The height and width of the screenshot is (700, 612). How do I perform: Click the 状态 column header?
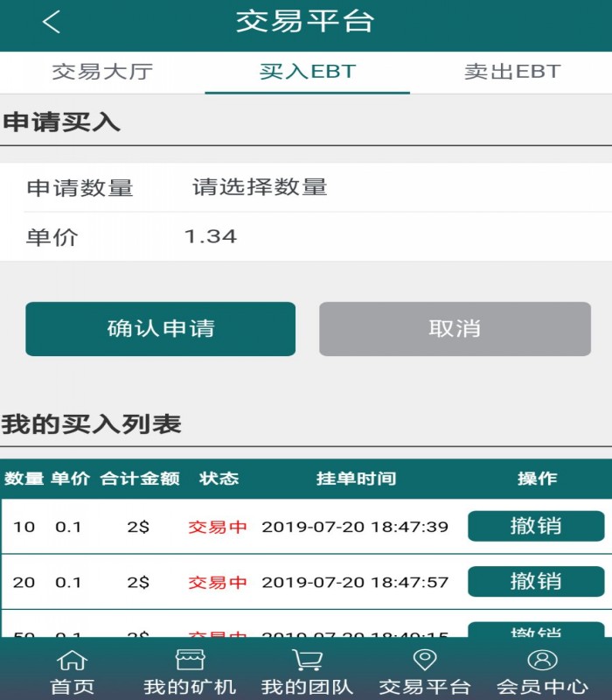pyautogui.click(x=219, y=479)
